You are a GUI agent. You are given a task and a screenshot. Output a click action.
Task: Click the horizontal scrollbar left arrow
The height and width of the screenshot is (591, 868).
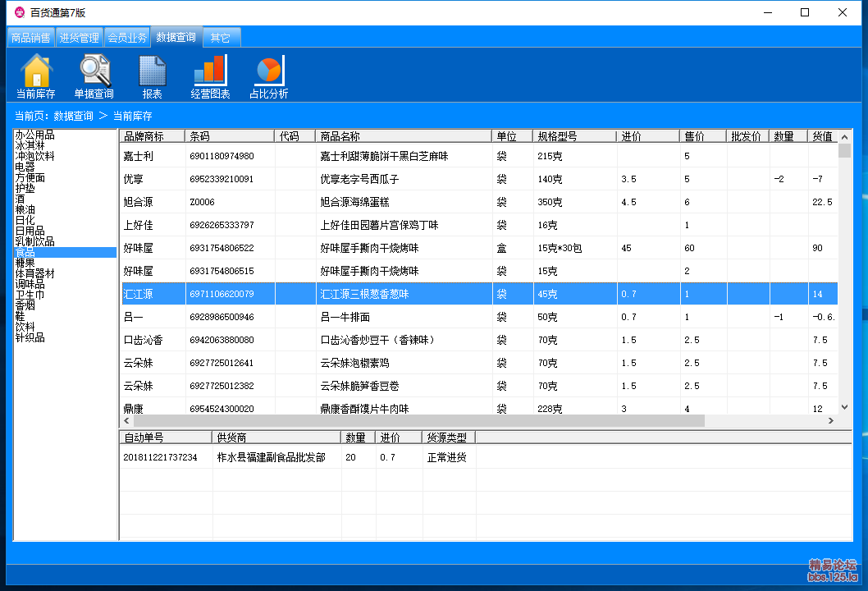click(x=127, y=421)
